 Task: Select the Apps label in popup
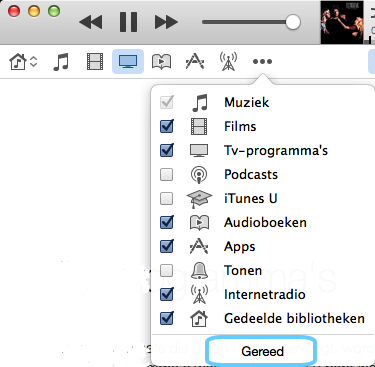point(240,247)
